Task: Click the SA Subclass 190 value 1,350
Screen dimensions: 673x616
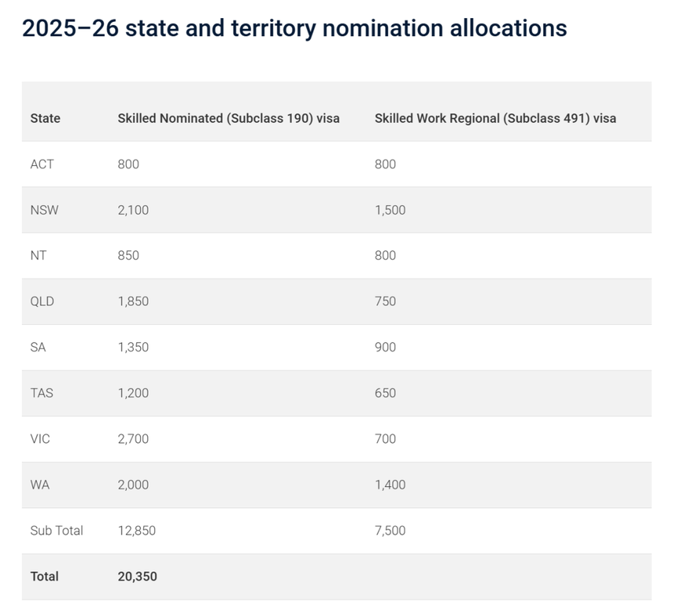Action: (133, 347)
